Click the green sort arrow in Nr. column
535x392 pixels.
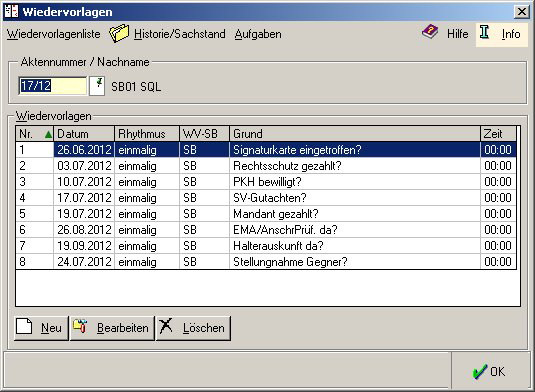(x=48, y=134)
